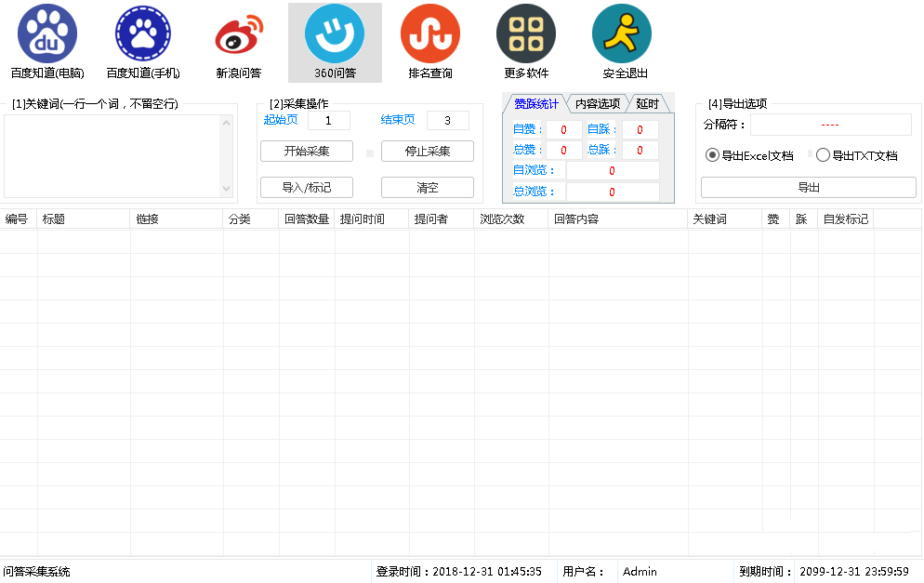
Task: Switch to the 内容选项 tab
Action: pyautogui.click(x=598, y=104)
